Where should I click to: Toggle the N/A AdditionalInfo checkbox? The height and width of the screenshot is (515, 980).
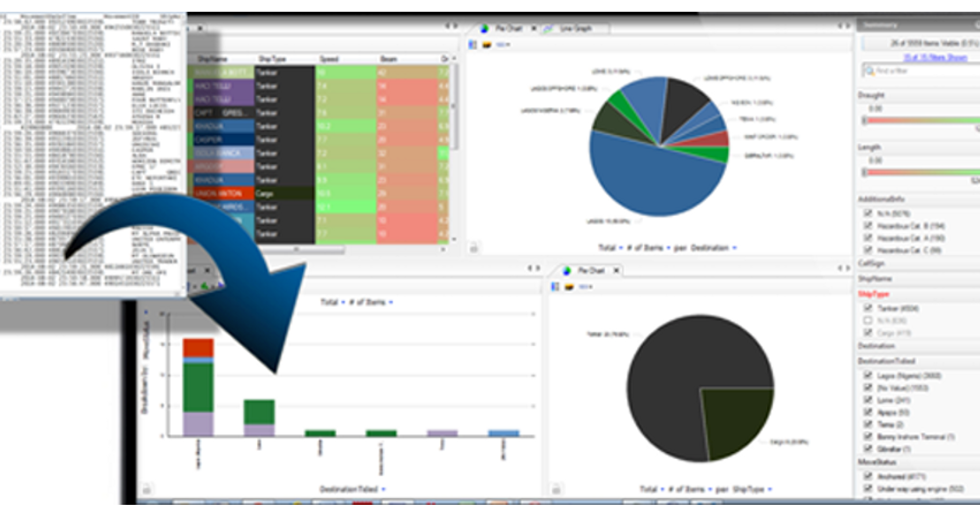pyautogui.click(x=868, y=213)
